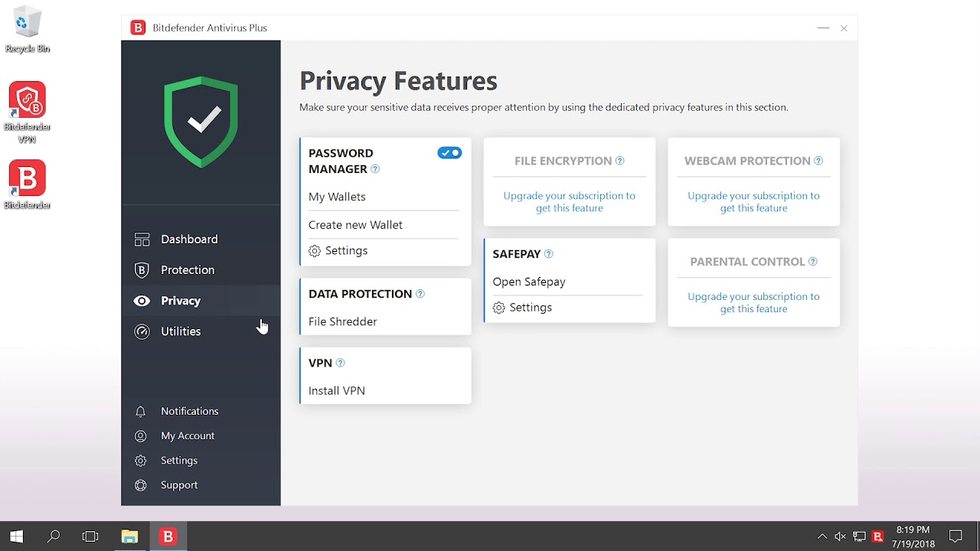This screenshot has height=551, width=980.
Task: Show hidden system tray icons
Action: tap(822, 537)
